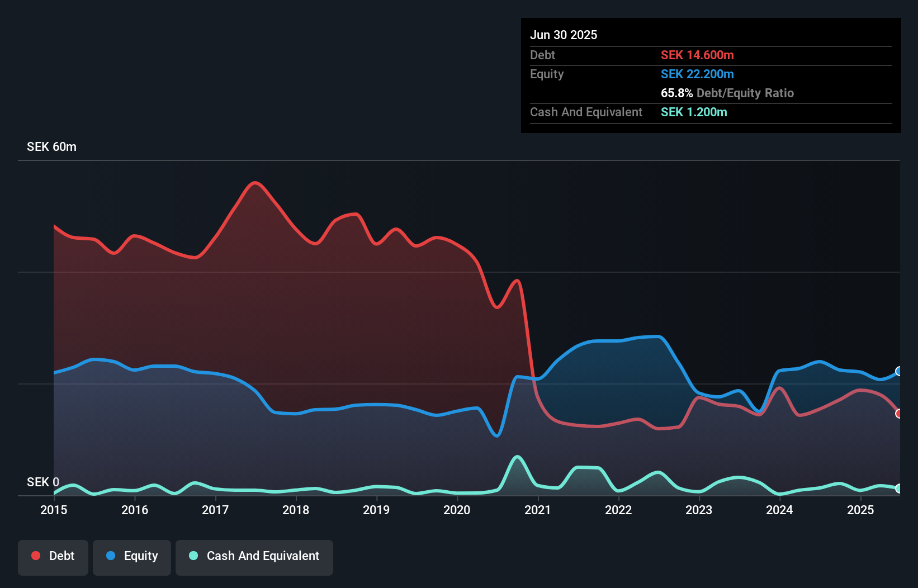Select the red Debt endpoint marker on the chart

point(898,414)
